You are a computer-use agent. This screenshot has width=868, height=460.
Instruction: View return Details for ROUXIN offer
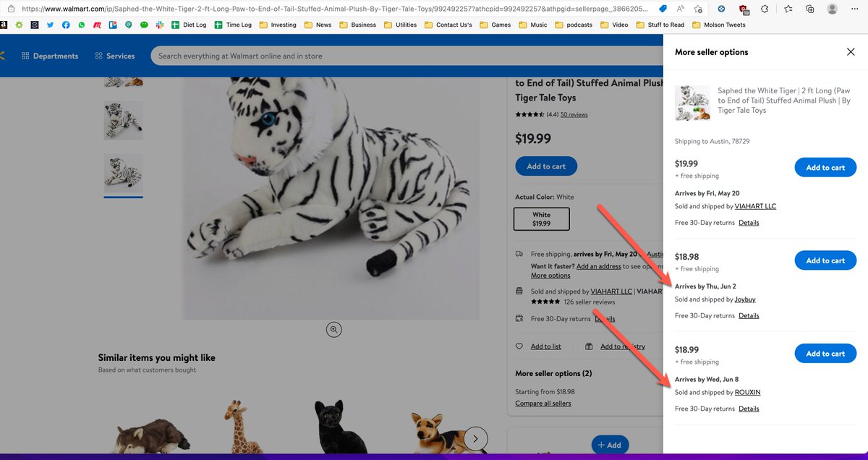point(749,409)
